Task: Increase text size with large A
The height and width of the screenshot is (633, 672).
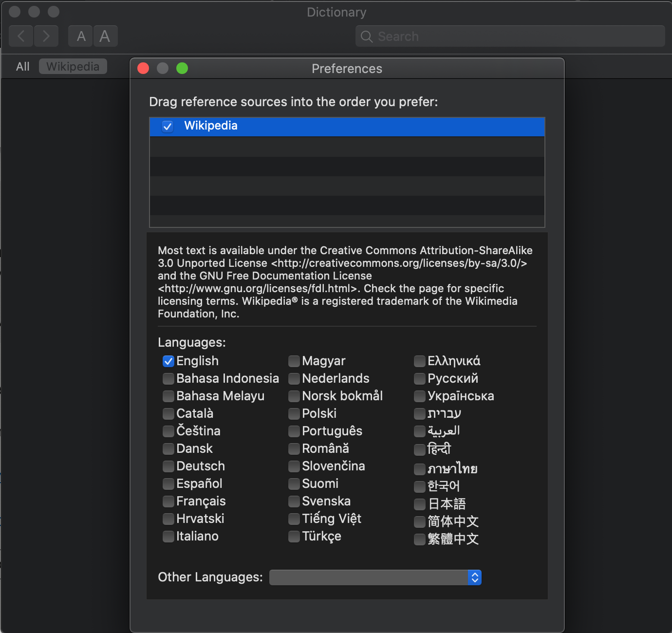Action: [105, 36]
